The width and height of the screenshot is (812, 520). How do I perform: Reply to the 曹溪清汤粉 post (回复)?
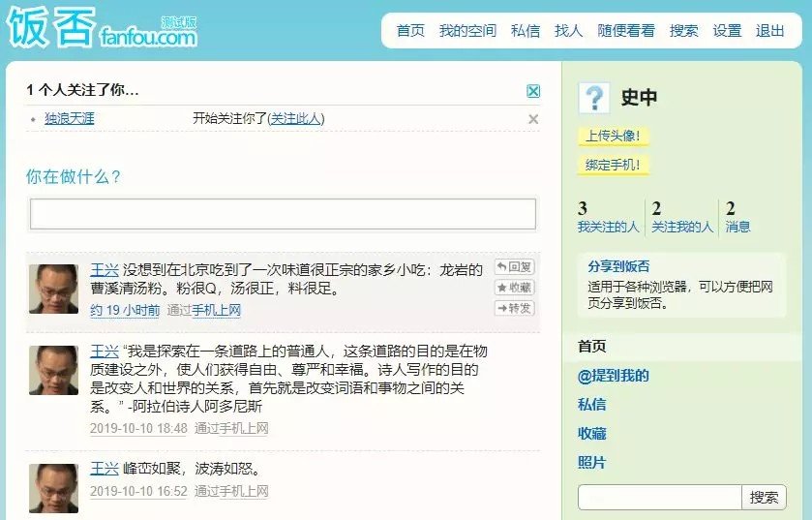[514, 266]
